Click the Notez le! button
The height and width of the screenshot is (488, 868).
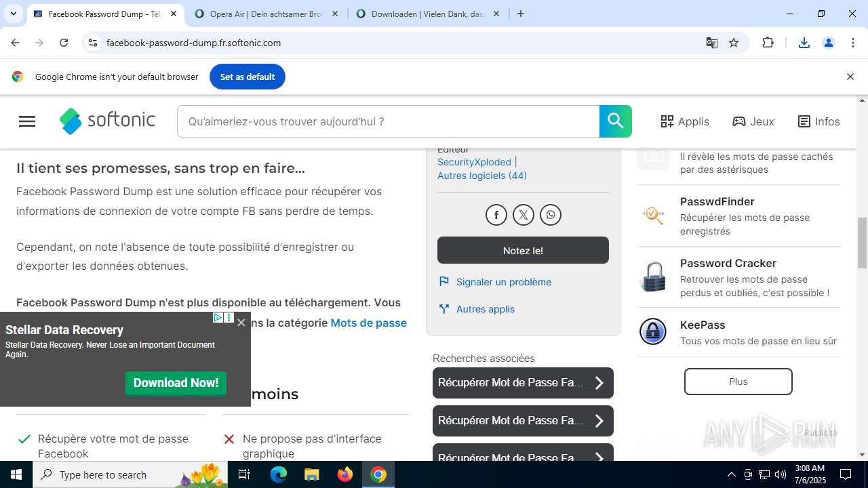pos(523,250)
